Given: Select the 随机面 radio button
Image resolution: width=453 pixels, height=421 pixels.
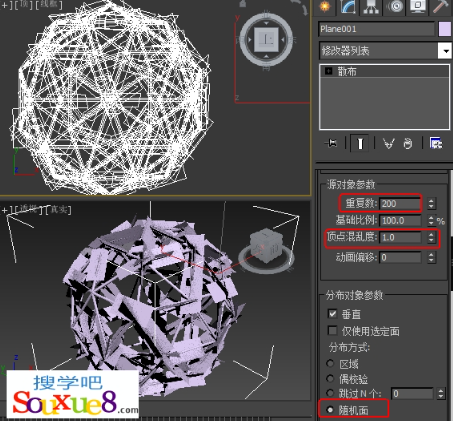Looking at the screenshot, I should pyautogui.click(x=330, y=410).
